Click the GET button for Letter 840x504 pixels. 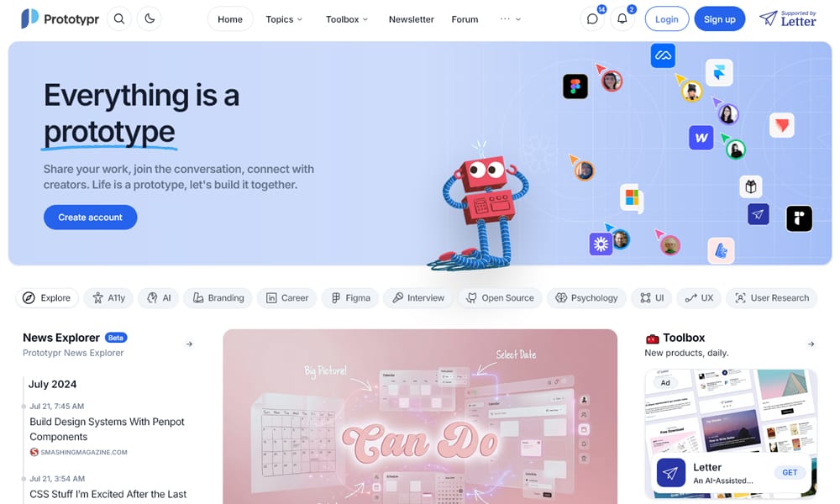tap(789, 472)
